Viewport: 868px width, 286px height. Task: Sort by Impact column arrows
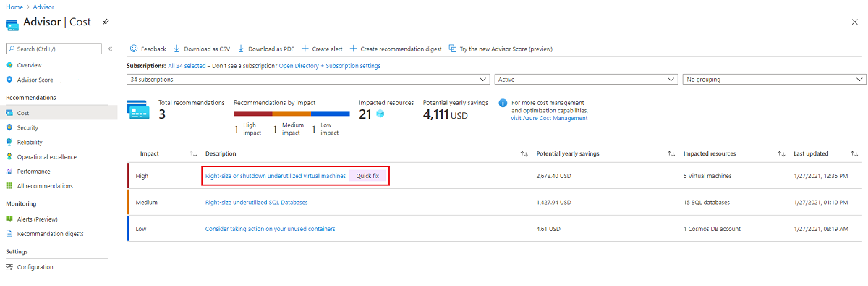[193, 154]
